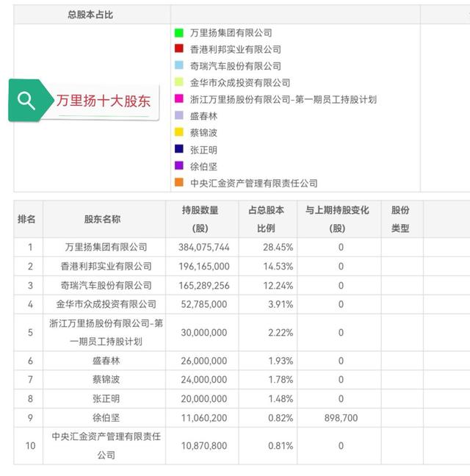This screenshot has width=470, height=476.
Task: Select legend label 奇瑞汽车股份有限公司
Action: tap(236, 66)
